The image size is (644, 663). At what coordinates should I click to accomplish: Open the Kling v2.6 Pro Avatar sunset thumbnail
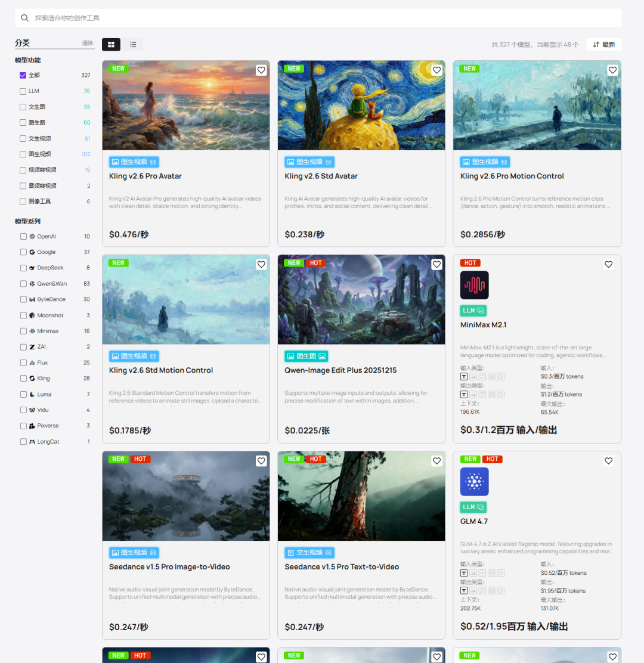(x=186, y=106)
